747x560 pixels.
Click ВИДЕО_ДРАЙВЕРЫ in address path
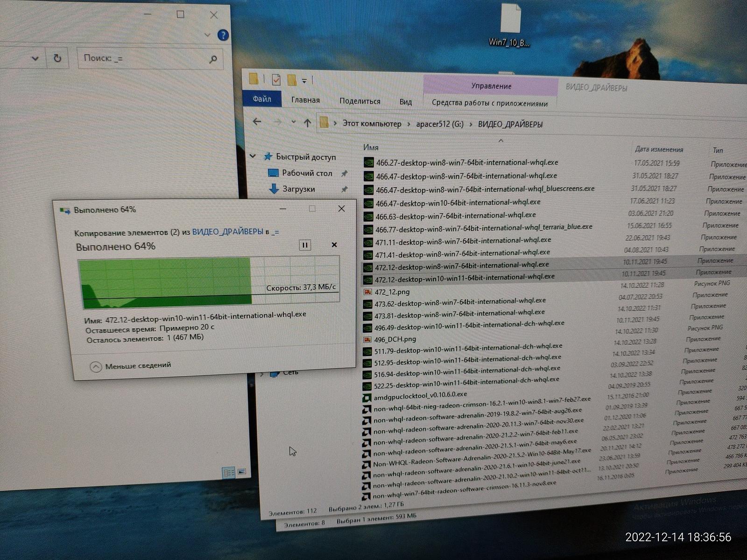(x=510, y=125)
